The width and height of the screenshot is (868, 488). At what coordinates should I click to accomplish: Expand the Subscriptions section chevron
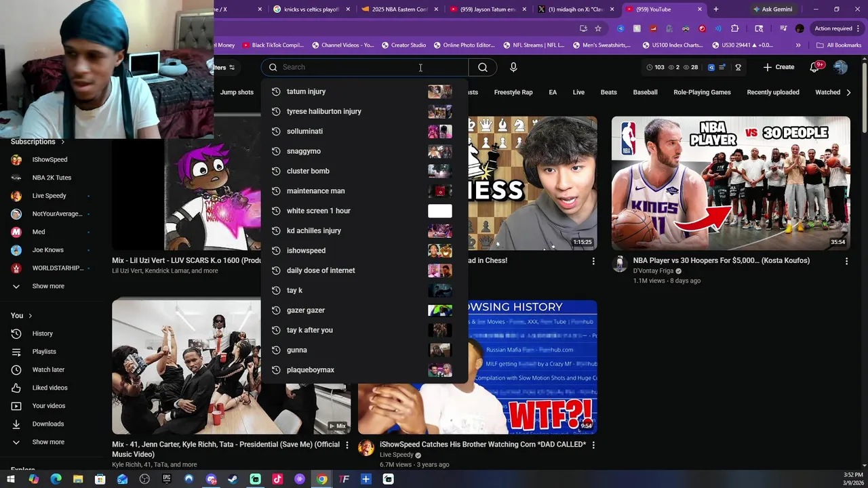coord(63,142)
